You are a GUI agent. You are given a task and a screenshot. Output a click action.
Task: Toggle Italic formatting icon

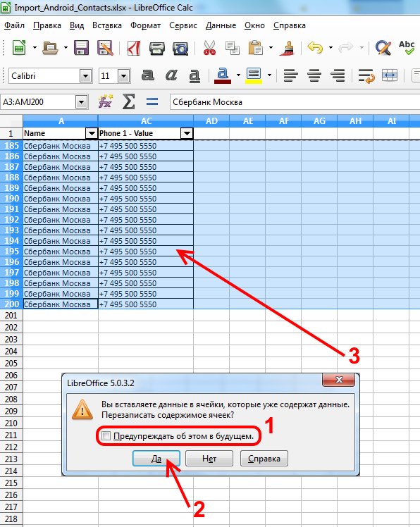point(171,75)
